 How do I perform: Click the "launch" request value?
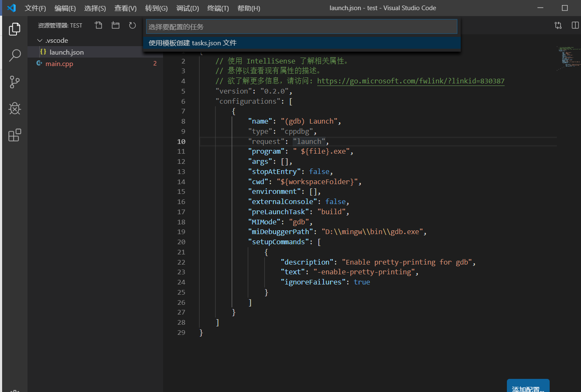coord(309,141)
